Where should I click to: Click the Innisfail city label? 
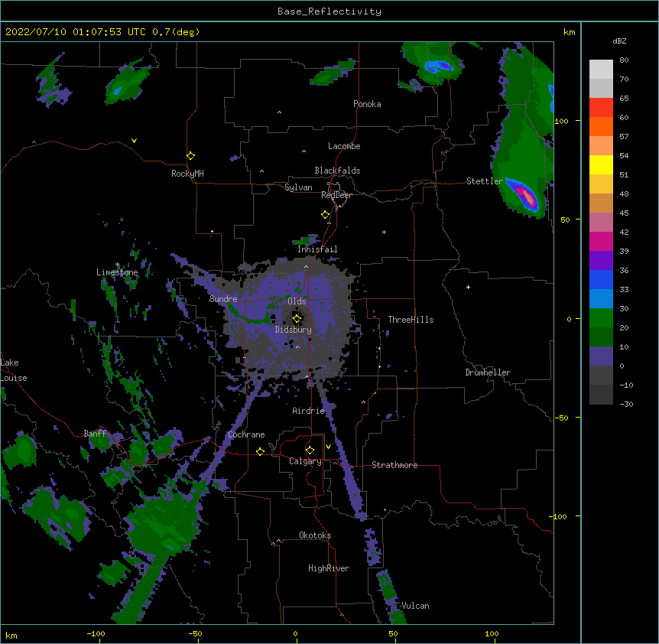pos(317,249)
